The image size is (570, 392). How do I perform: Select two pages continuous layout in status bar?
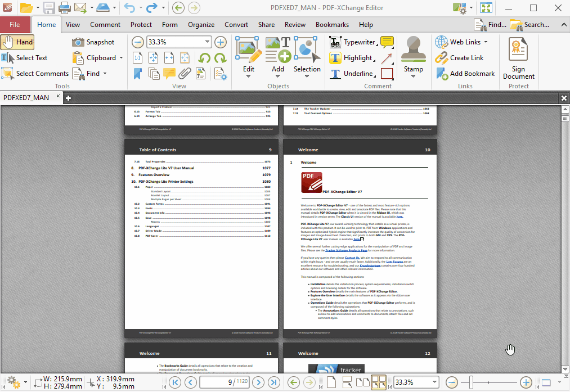(x=379, y=382)
